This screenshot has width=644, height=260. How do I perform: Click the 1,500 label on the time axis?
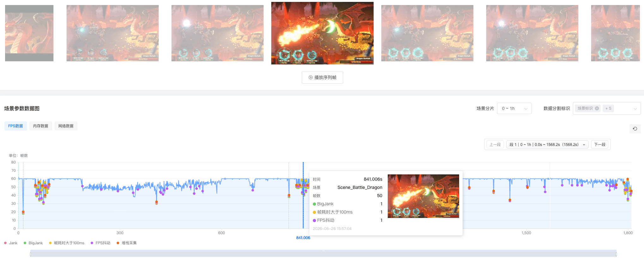(x=526, y=233)
